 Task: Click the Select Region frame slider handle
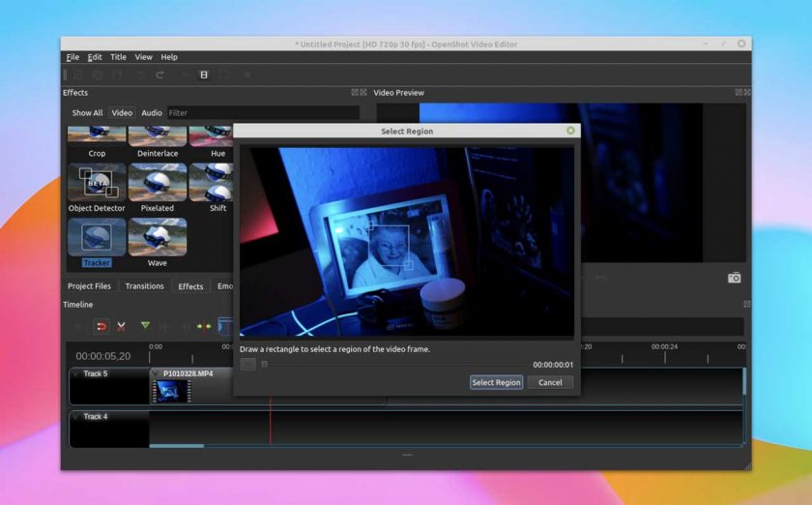click(265, 365)
